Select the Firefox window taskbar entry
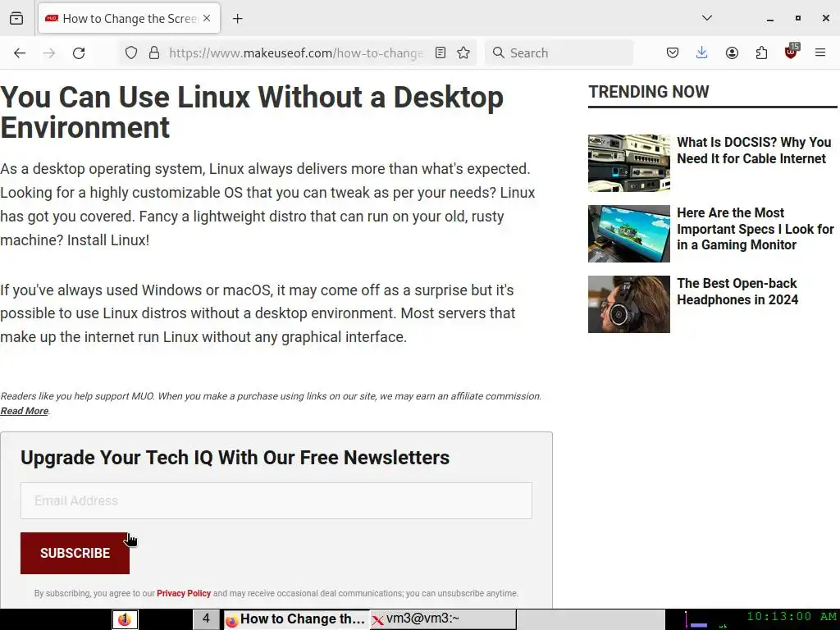 pyautogui.click(x=296, y=619)
